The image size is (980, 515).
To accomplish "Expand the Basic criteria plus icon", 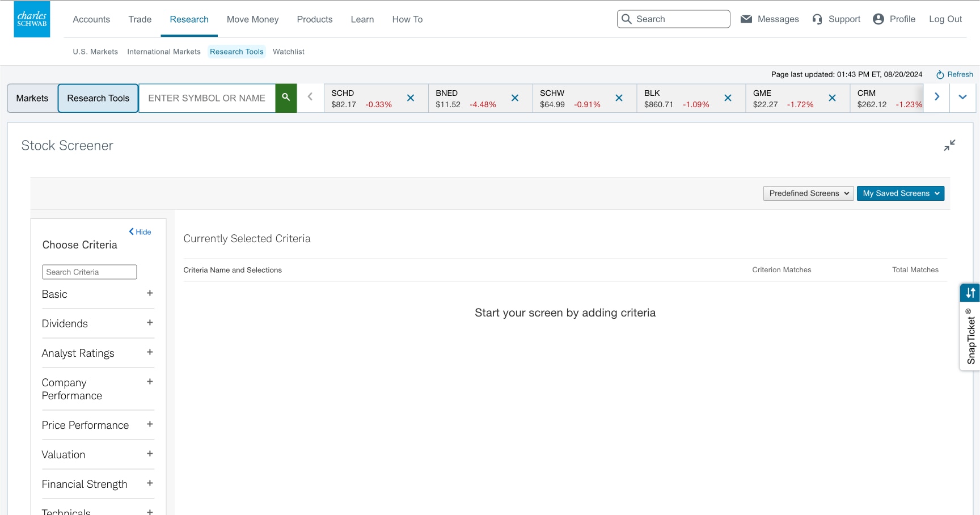I will tap(150, 293).
